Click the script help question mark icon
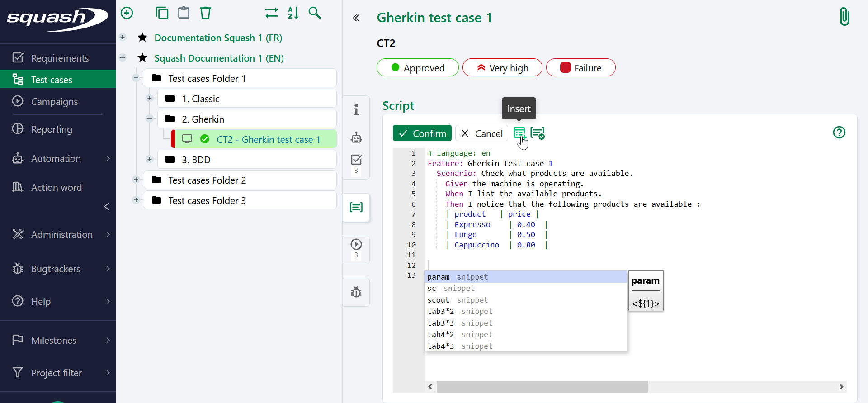Viewport: 868px width, 403px height. pyautogui.click(x=839, y=133)
